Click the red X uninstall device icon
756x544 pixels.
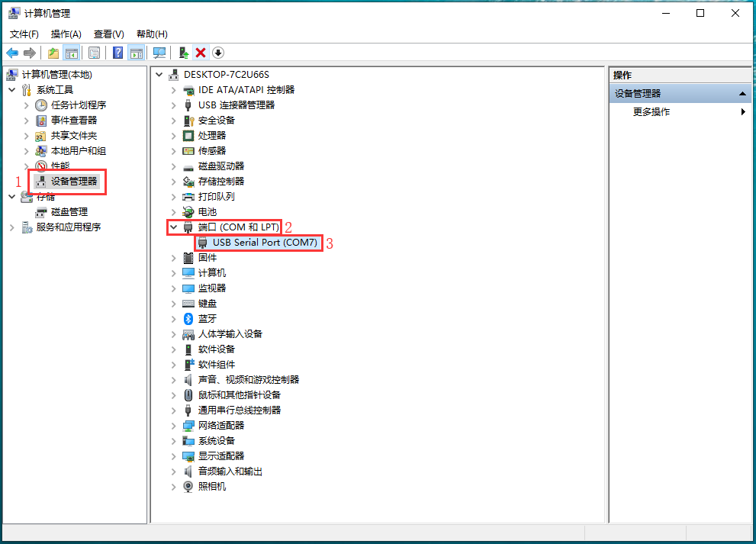click(x=200, y=52)
